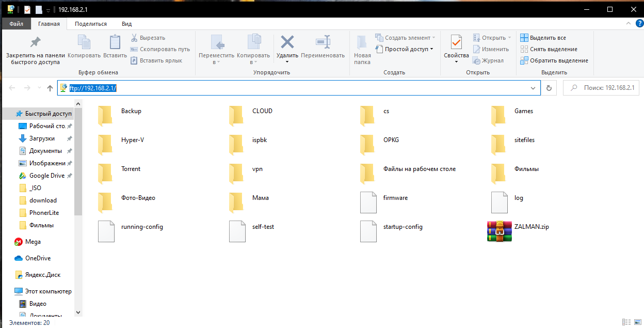
Task: Expand the address bar history dropdown
Action: [534, 88]
